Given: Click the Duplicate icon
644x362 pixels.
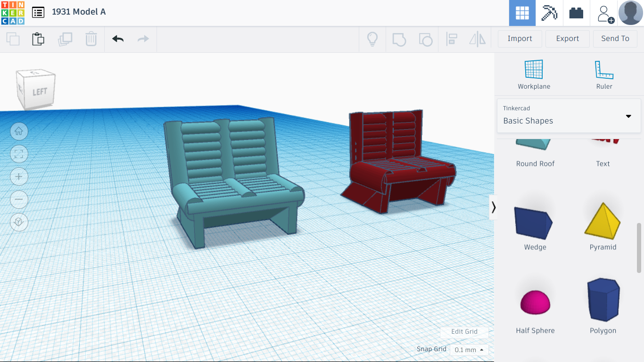Looking at the screenshot, I should pos(65,39).
